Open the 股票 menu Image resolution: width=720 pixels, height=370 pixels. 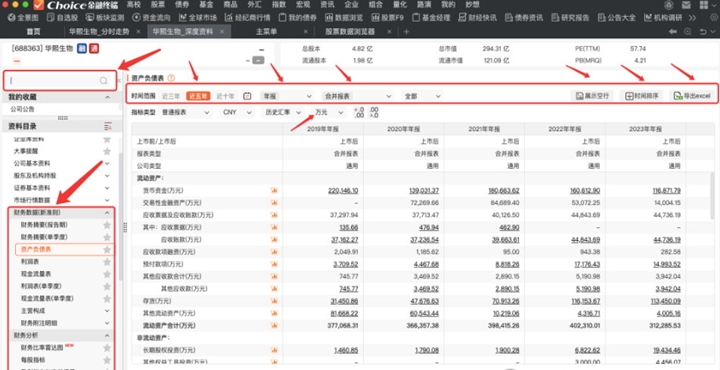point(158,5)
